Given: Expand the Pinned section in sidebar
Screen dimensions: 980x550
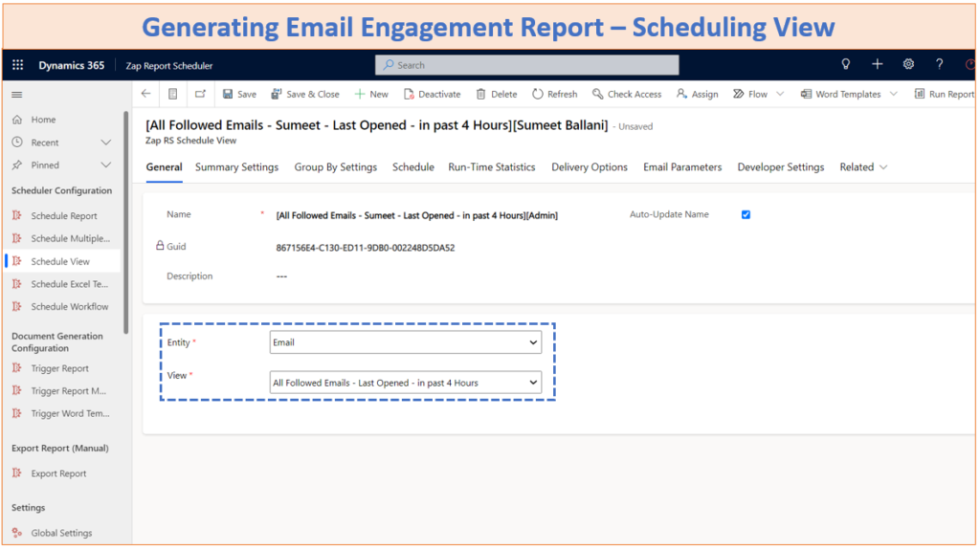Looking at the screenshot, I should click(105, 165).
